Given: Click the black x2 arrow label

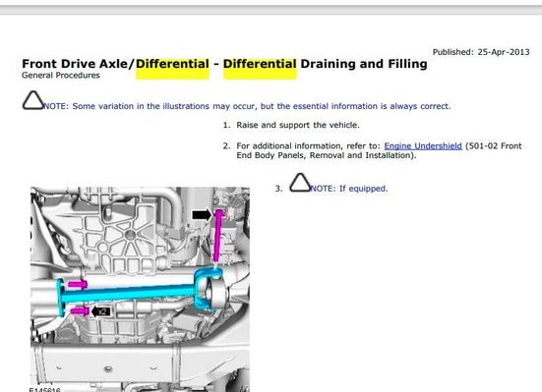Looking at the screenshot, I should pyautogui.click(x=101, y=311).
